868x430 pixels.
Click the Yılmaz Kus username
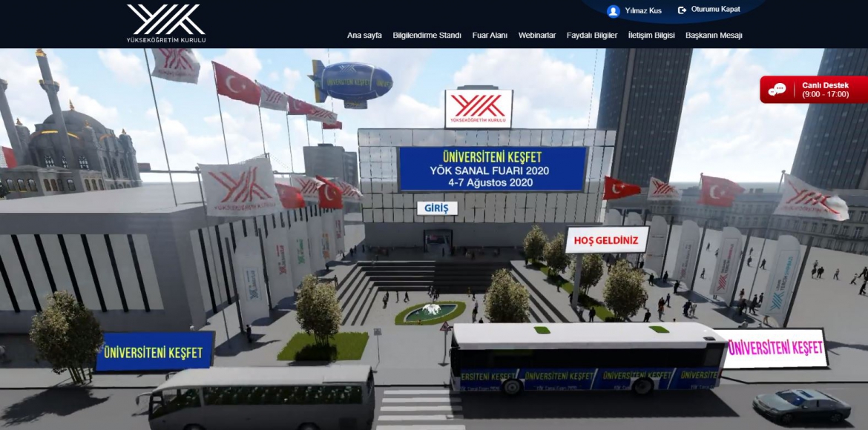pos(643,10)
